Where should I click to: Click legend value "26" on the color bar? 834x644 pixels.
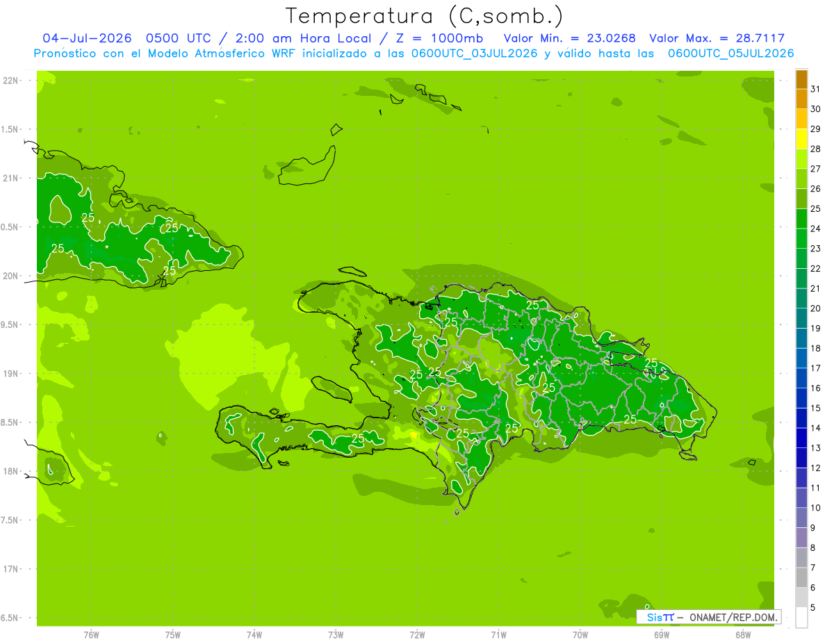coord(816,188)
